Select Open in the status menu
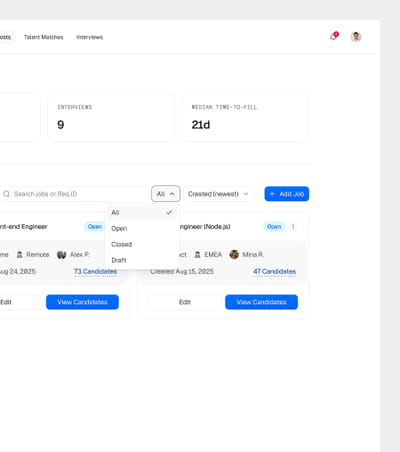 click(142, 228)
